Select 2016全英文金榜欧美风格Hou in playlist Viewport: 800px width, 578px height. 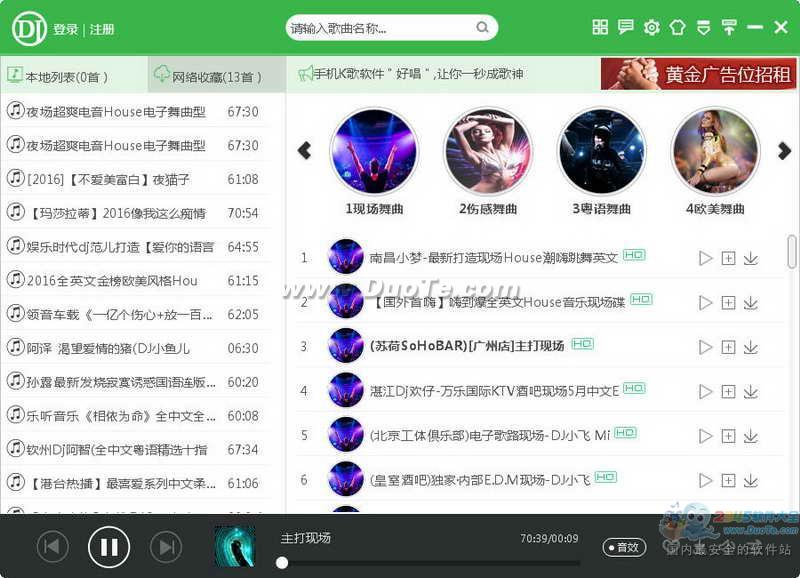tap(136, 281)
